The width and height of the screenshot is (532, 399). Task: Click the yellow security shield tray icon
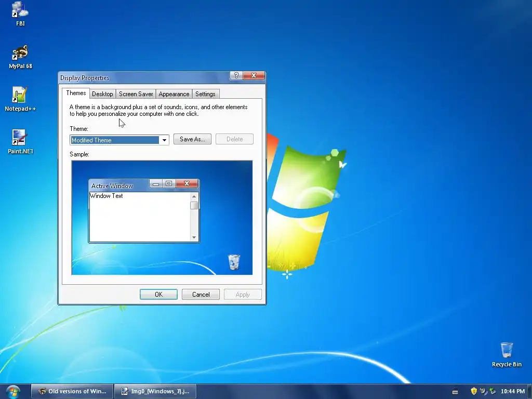(474, 391)
